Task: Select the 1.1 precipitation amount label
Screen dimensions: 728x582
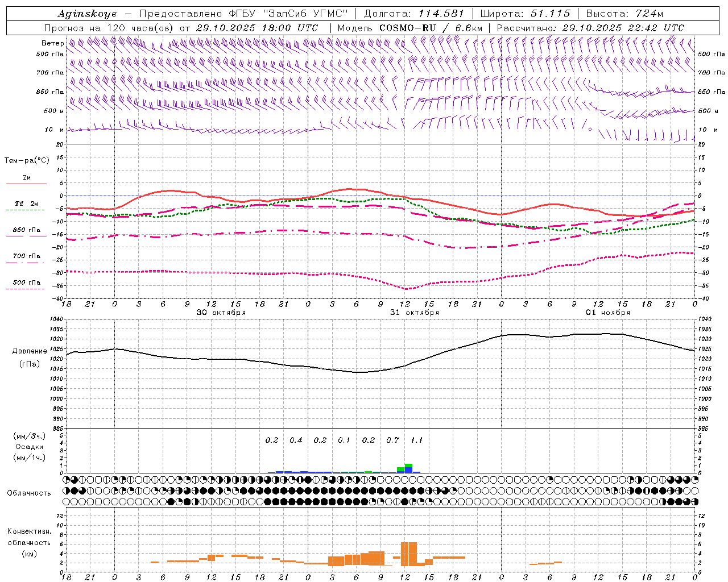Action: click(416, 440)
